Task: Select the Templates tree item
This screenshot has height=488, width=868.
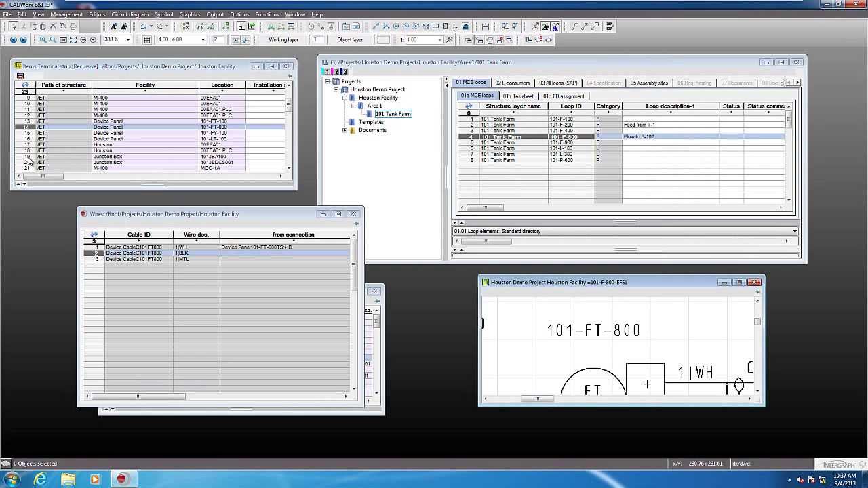Action: (x=371, y=122)
